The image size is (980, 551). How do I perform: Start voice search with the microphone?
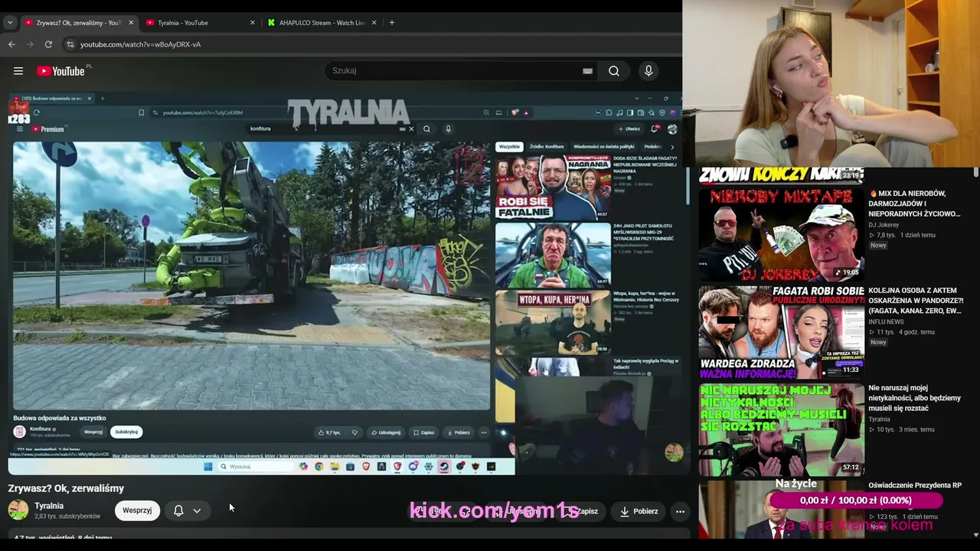click(648, 71)
